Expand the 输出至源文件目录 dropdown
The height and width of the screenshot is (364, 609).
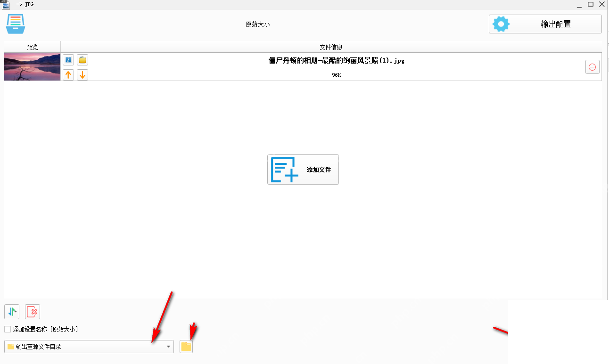tap(89, 347)
